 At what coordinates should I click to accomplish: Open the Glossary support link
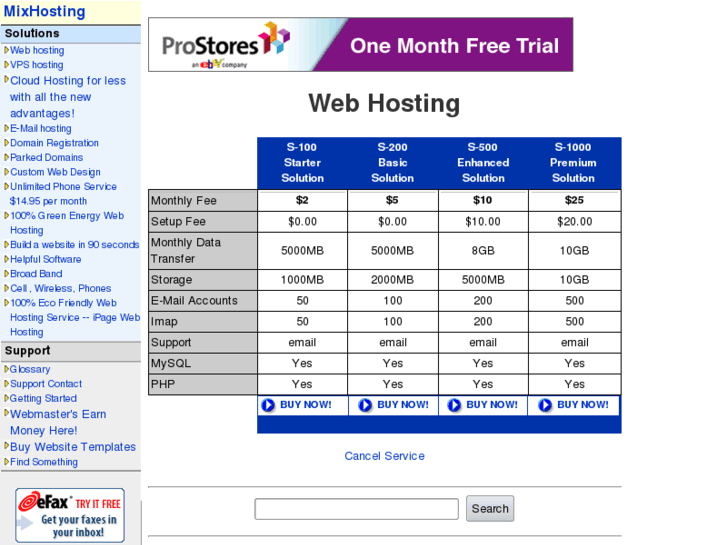pos(30,369)
